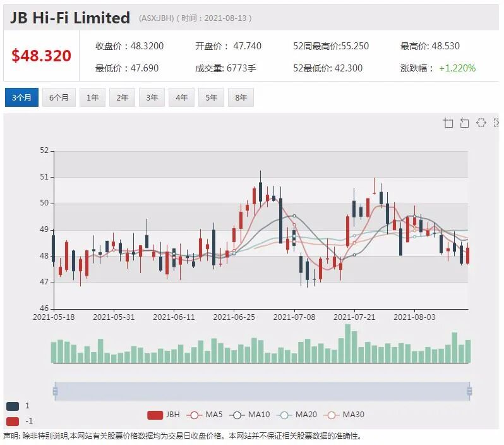Grab the left data zoom handle
504x445 pixels.
pyautogui.click(x=55, y=391)
